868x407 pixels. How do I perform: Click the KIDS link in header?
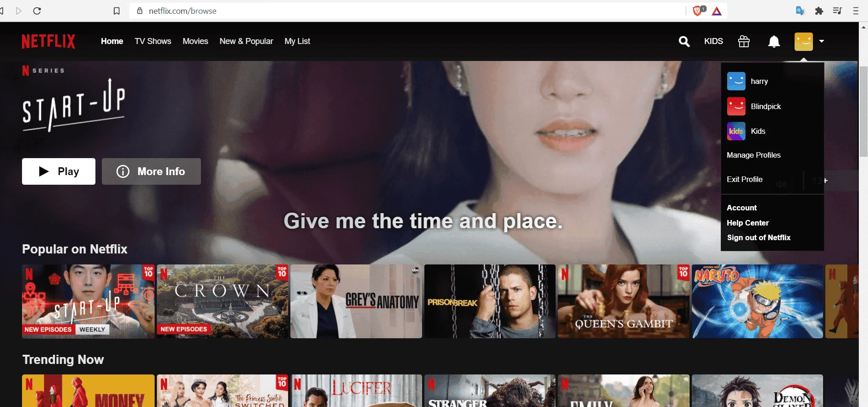tap(713, 41)
